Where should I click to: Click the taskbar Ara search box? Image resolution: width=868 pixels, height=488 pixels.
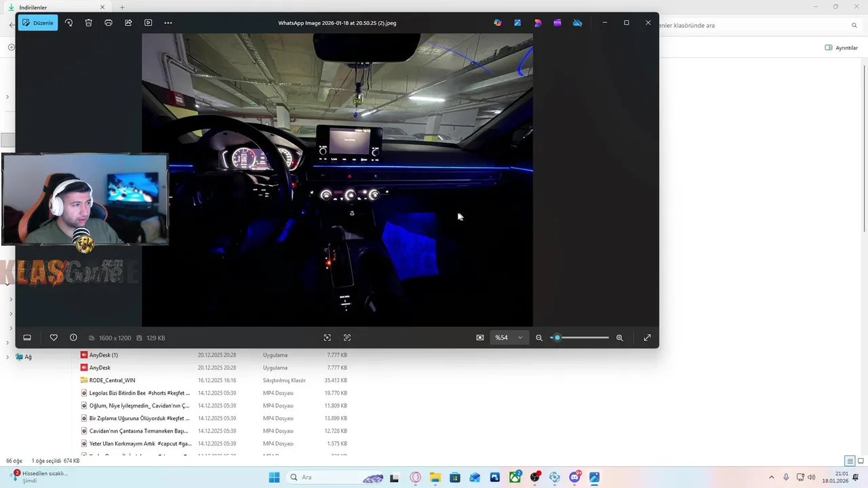[x=335, y=477]
